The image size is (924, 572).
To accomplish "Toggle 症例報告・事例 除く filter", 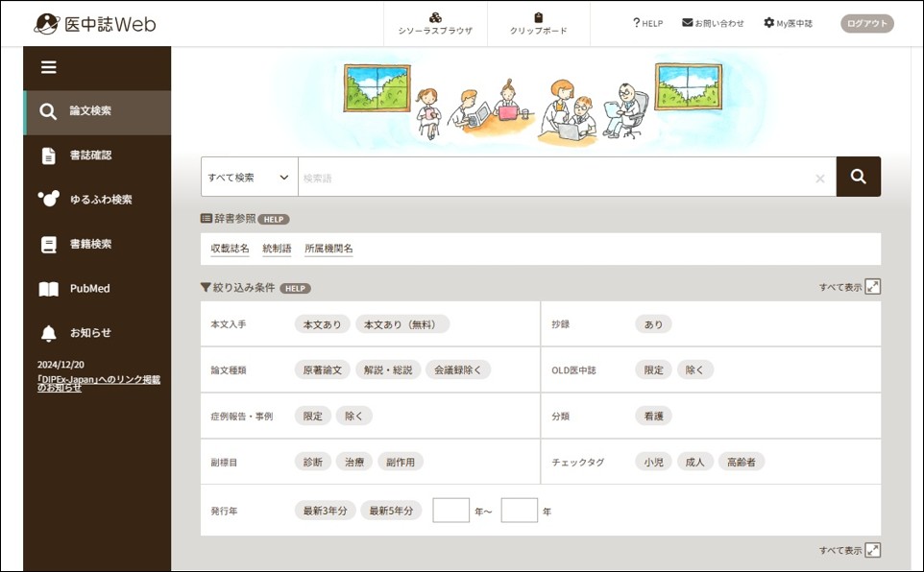I will pos(354,416).
